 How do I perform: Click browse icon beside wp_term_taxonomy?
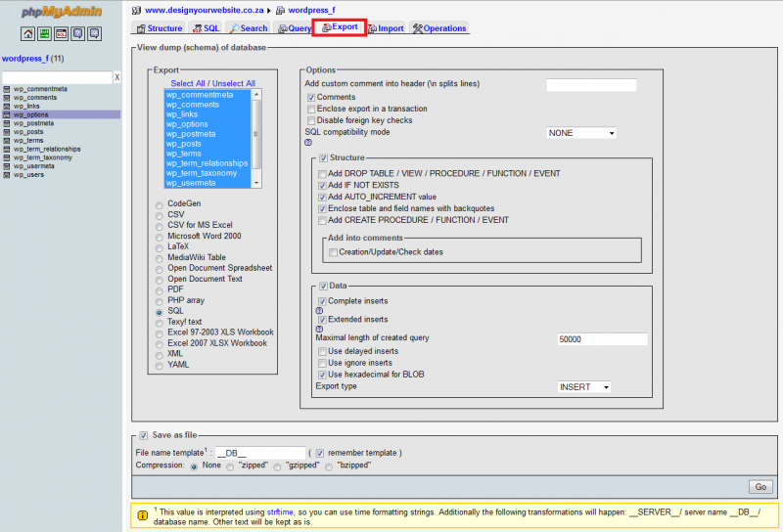point(7,157)
